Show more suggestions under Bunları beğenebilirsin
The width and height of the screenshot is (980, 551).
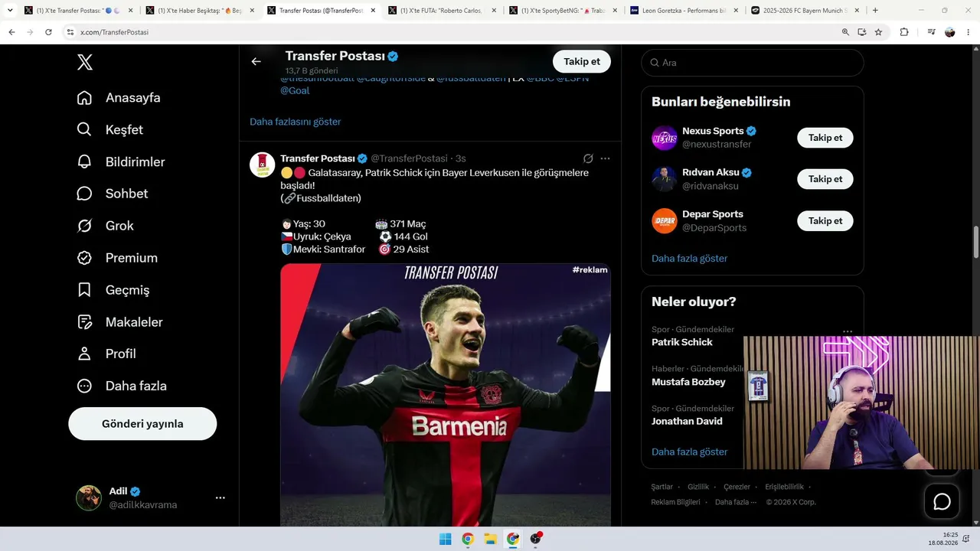[690, 259]
